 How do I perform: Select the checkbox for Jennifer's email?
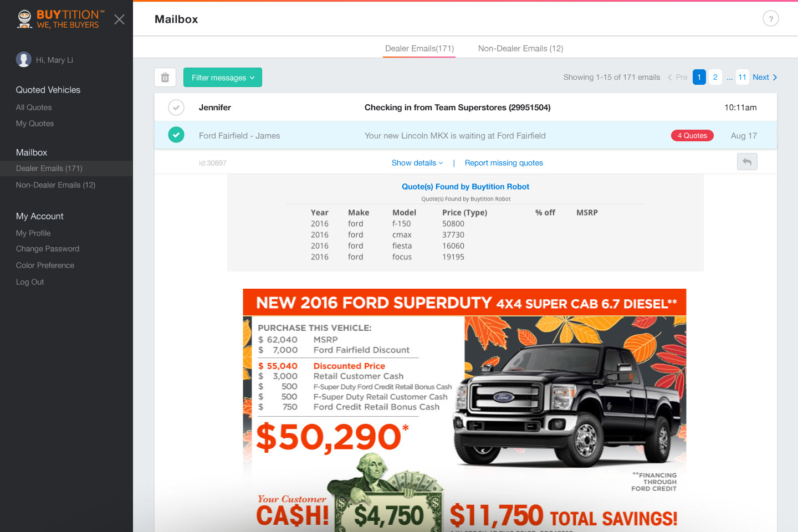(x=176, y=108)
